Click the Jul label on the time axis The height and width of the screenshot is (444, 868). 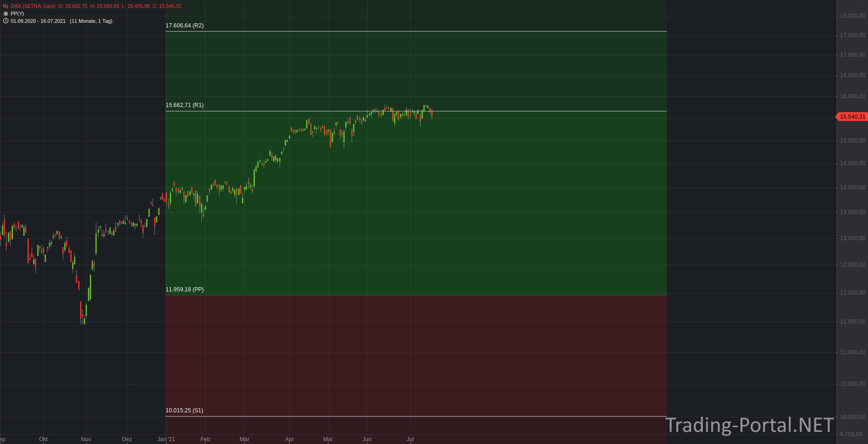[410, 439]
